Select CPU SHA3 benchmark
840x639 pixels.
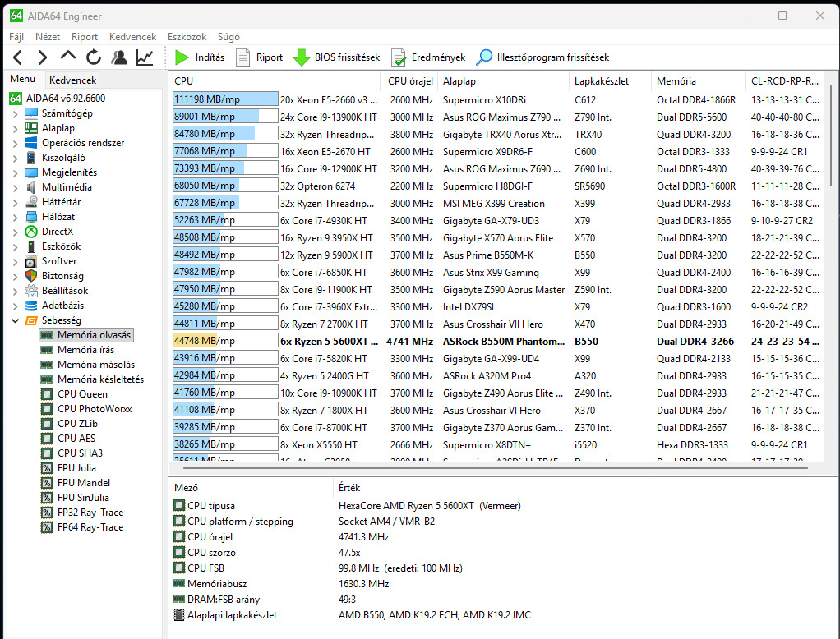click(72, 453)
